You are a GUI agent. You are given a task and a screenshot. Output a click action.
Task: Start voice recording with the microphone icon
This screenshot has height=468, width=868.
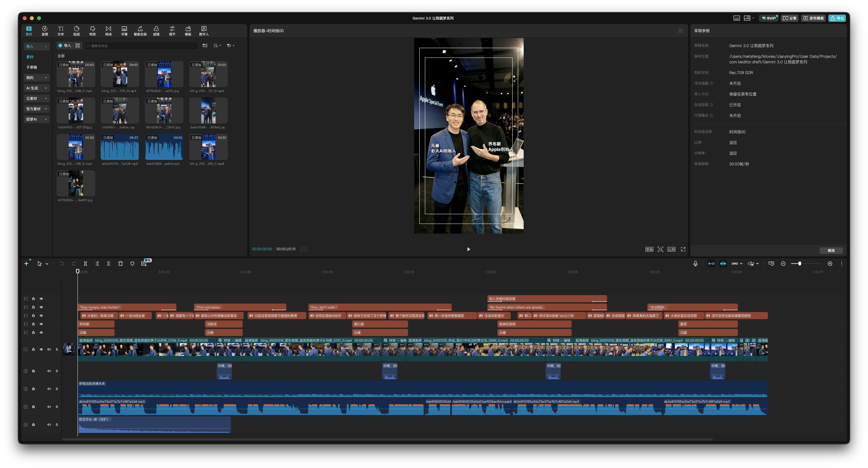(695, 264)
